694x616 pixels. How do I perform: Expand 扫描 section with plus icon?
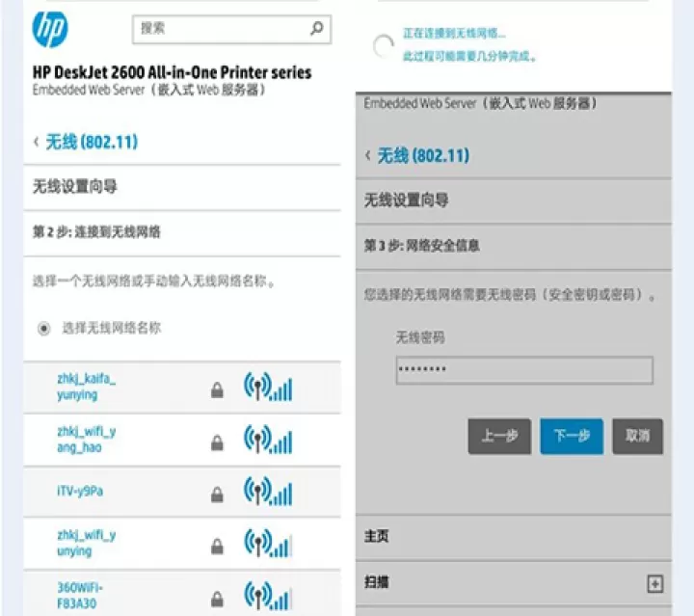coord(655,584)
